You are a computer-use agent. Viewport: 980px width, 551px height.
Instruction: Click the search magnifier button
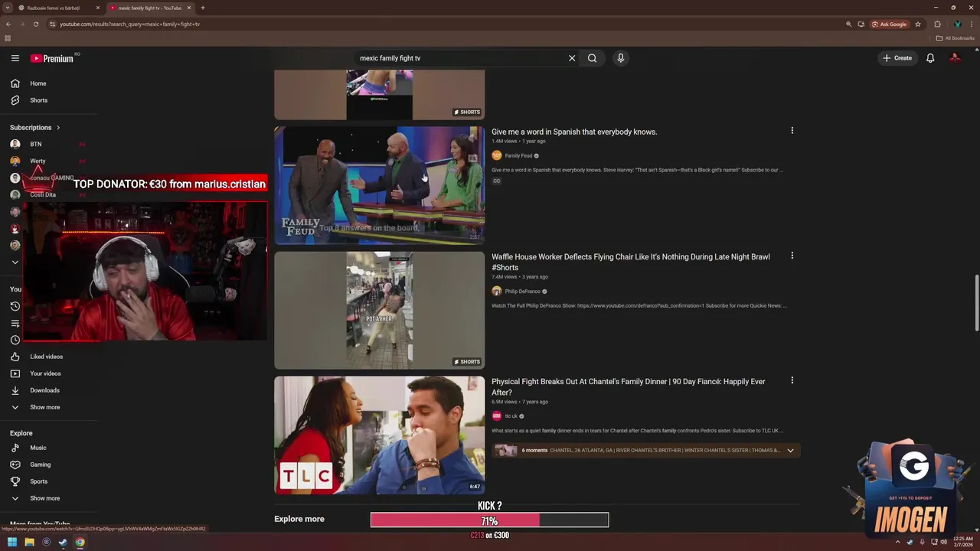point(592,58)
